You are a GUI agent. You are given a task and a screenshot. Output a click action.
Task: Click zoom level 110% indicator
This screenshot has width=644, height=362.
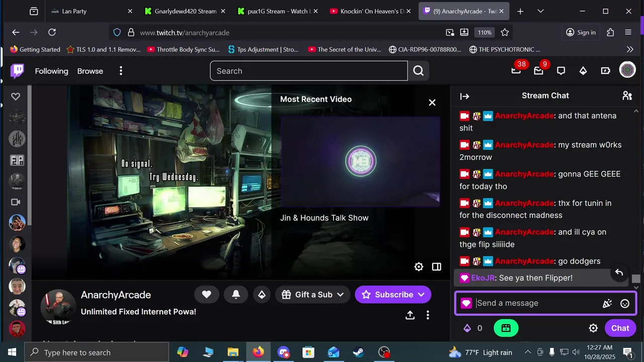pos(485,32)
